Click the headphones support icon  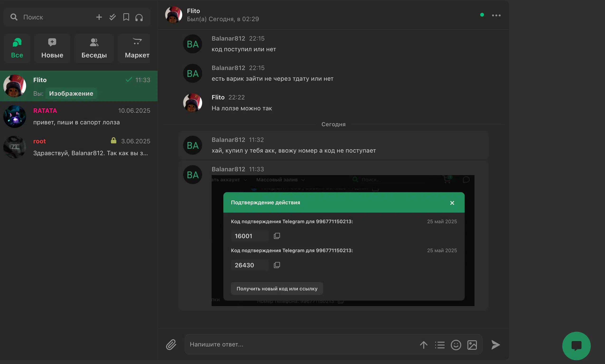tap(139, 17)
